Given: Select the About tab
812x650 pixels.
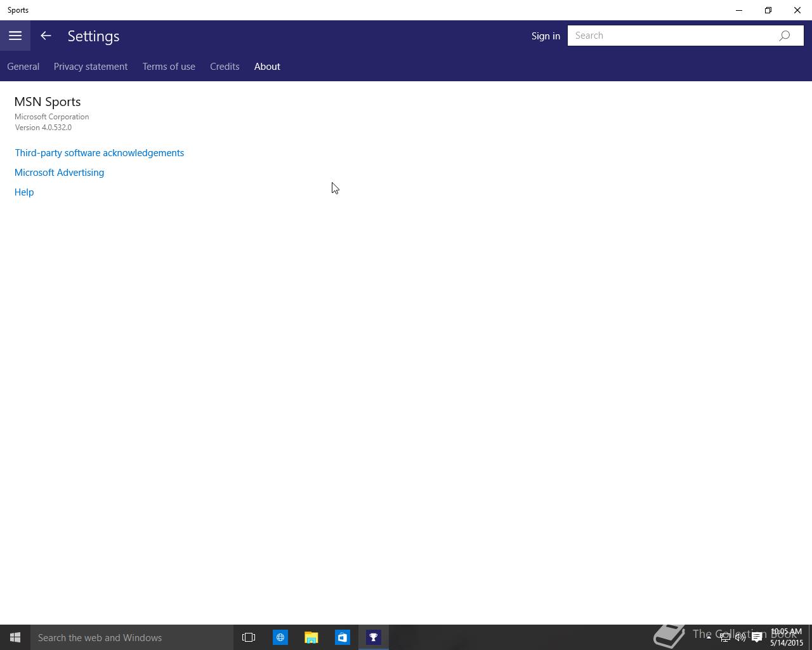Looking at the screenshot, I should [x=267, y=67].
